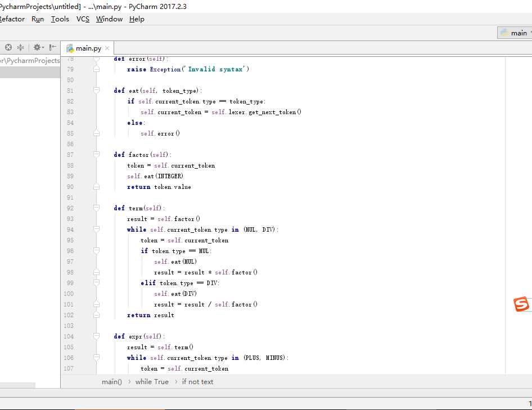The height and width of the screenshot is (410, 532).
Task: Click 'self.eat(MUL)' on line 97
Action: (175, 262)
